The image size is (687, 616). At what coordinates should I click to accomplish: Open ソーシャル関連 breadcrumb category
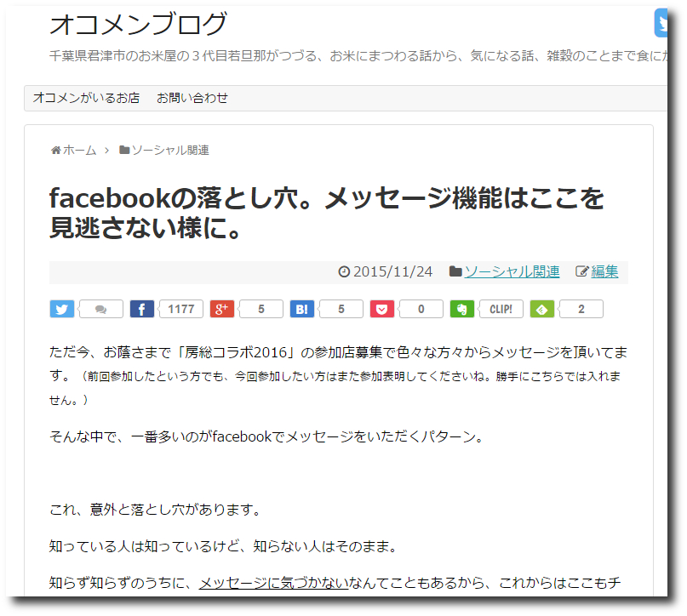[170, 150]
